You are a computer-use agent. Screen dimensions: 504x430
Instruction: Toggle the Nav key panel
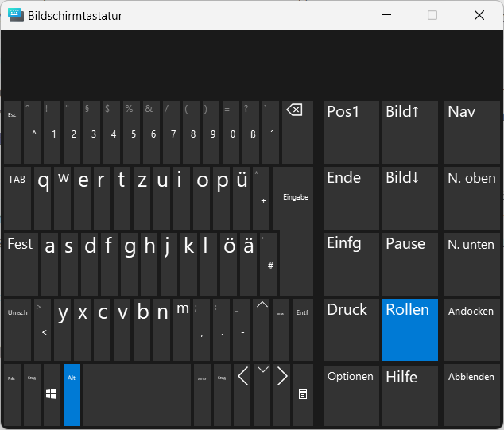click(472, 132)
